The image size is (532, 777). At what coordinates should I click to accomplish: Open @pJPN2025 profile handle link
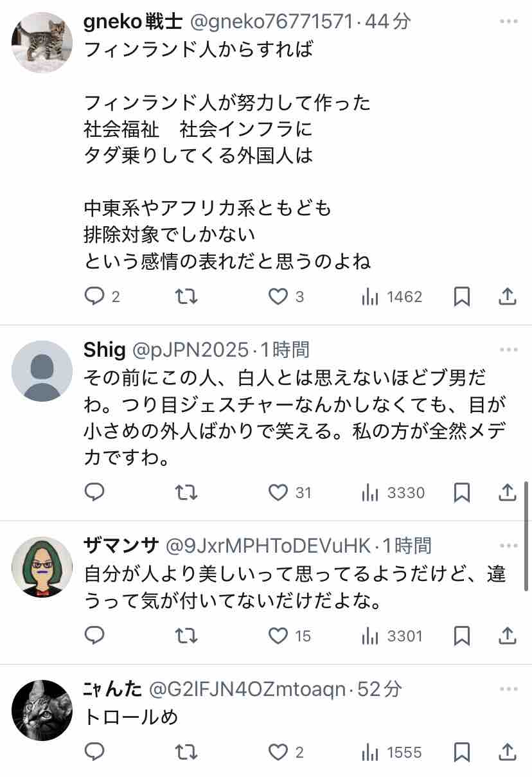[190, 350]
